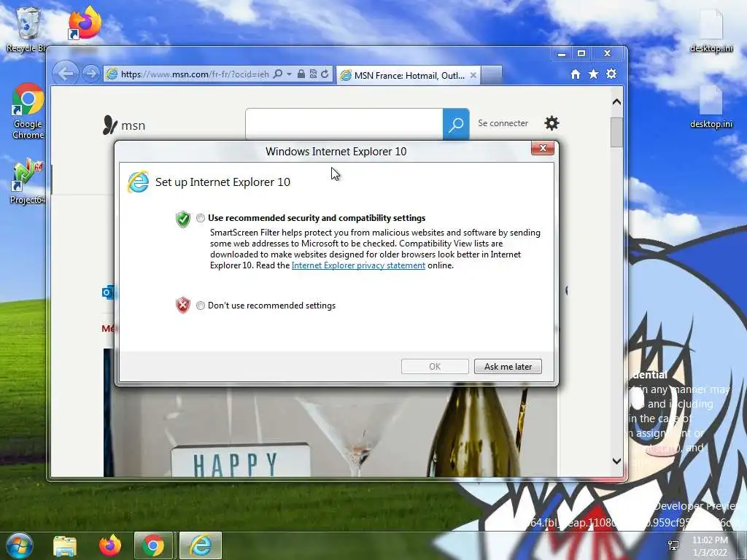Open the IE Home icon
747x560 pixels.
click(576, 74)
